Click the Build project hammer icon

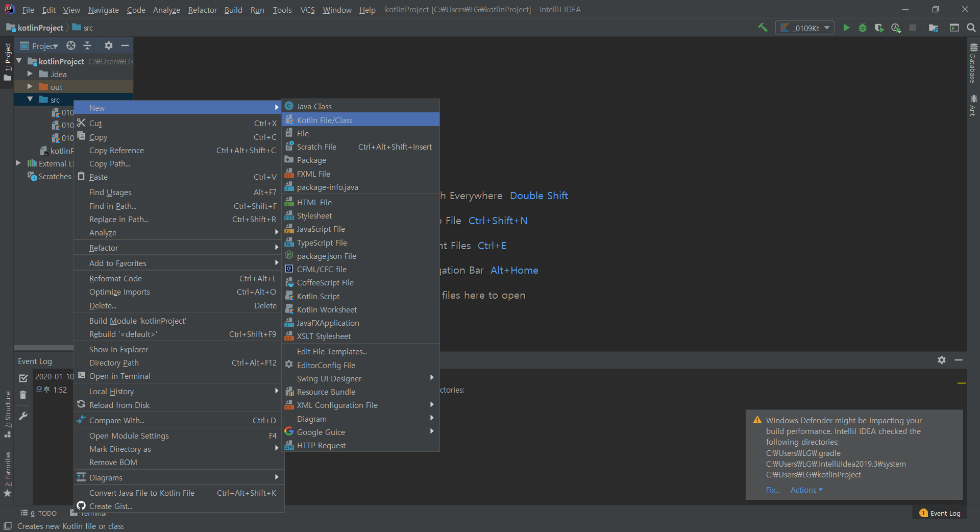coord(763,28)
